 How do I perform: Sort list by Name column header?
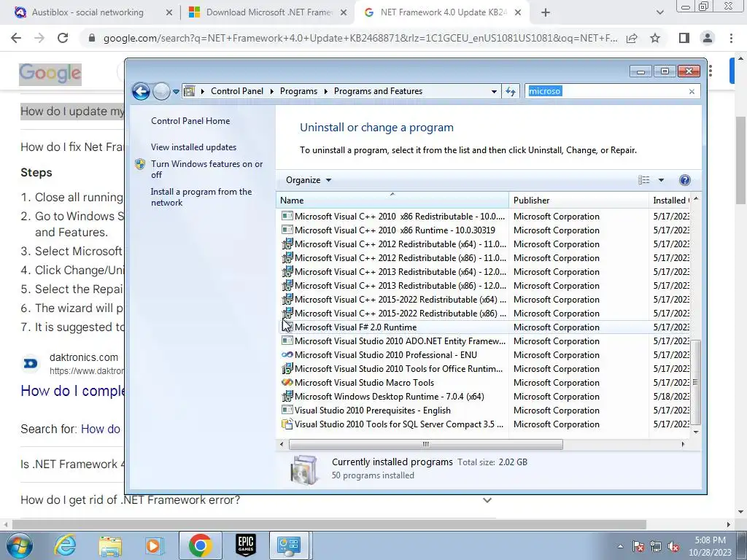click(392, 201)
